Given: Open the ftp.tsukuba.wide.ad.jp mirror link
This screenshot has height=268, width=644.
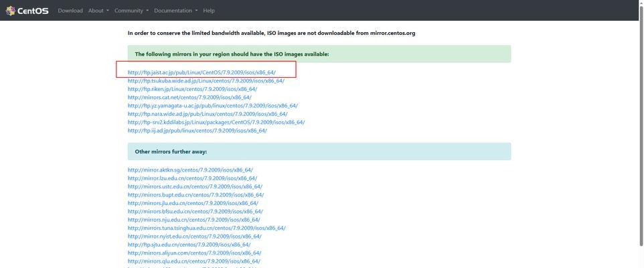Looking at the screenshot, I should (x=206, y=80).
